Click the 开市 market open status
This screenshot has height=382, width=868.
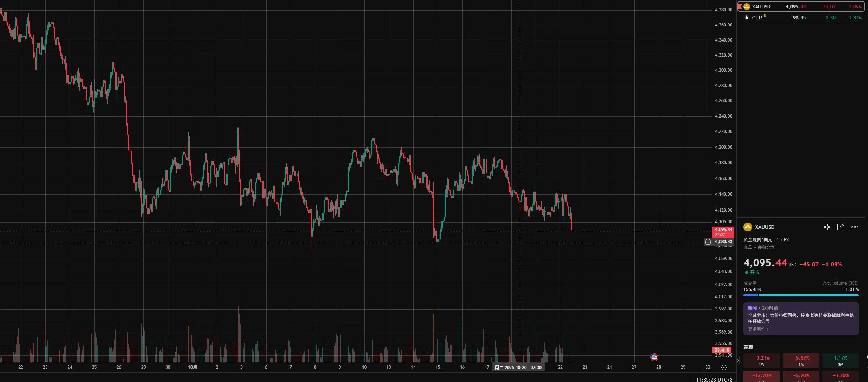752,272
